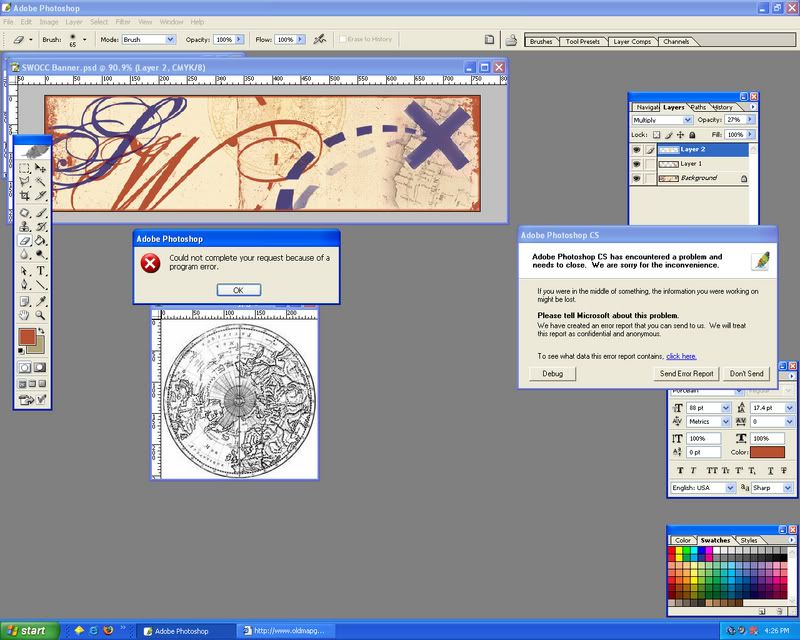This screenshot has height=640, width=800.
Task: Open the English: USA language dropdown
Action: 703,488
